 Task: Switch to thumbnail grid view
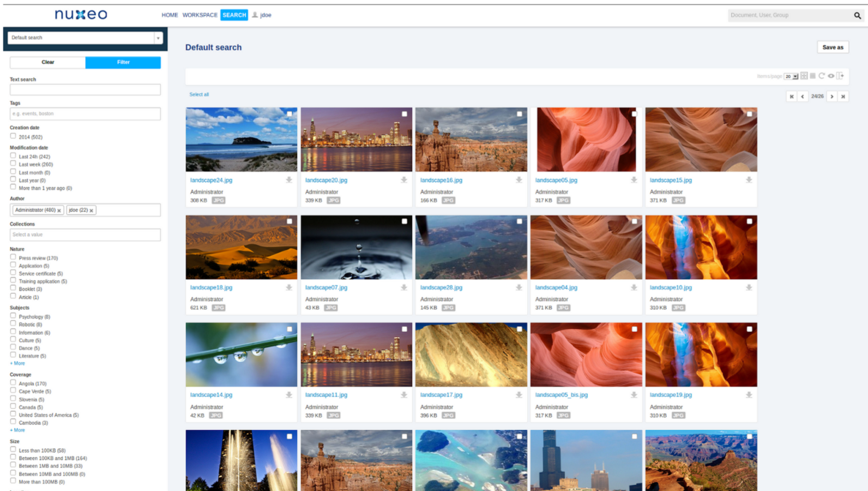[804, 76]
